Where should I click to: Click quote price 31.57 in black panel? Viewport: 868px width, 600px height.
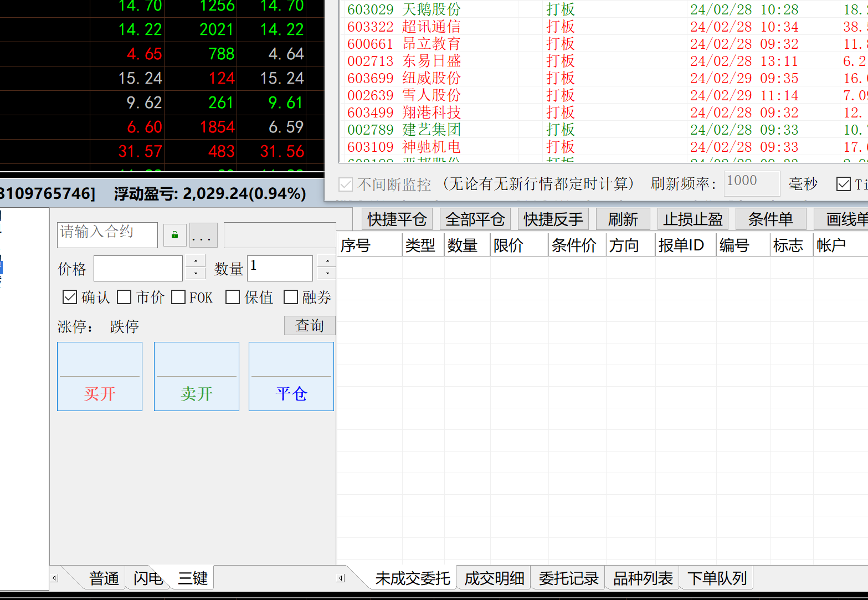click(140, 151)
